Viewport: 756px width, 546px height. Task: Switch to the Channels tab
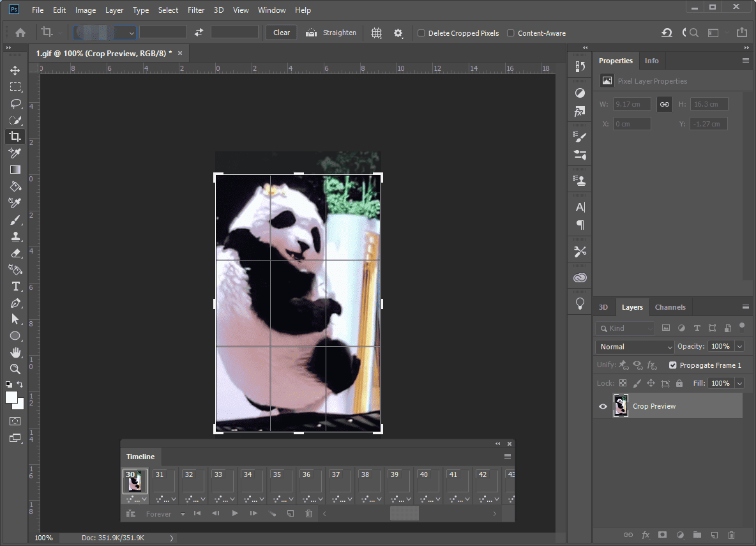click(670, 307)
